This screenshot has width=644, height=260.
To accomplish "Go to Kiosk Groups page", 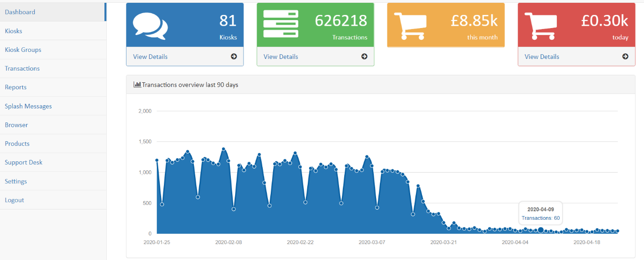I will click(53, 50).
